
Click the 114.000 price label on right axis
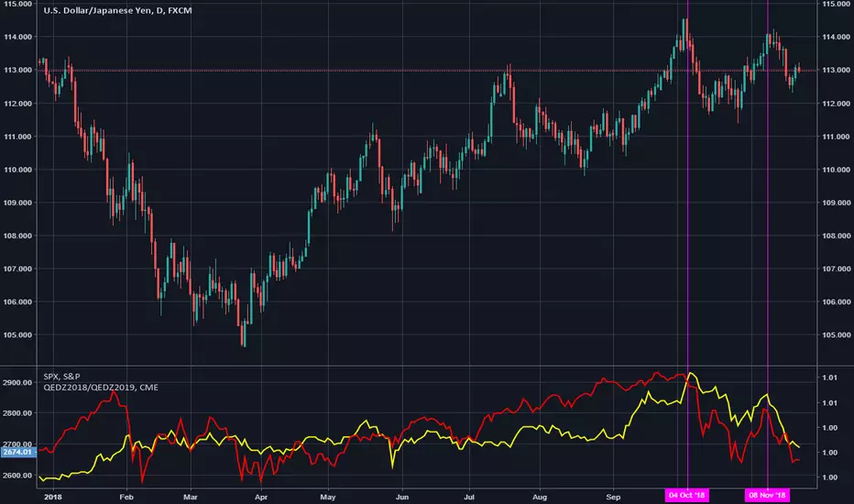click(836, 37)
